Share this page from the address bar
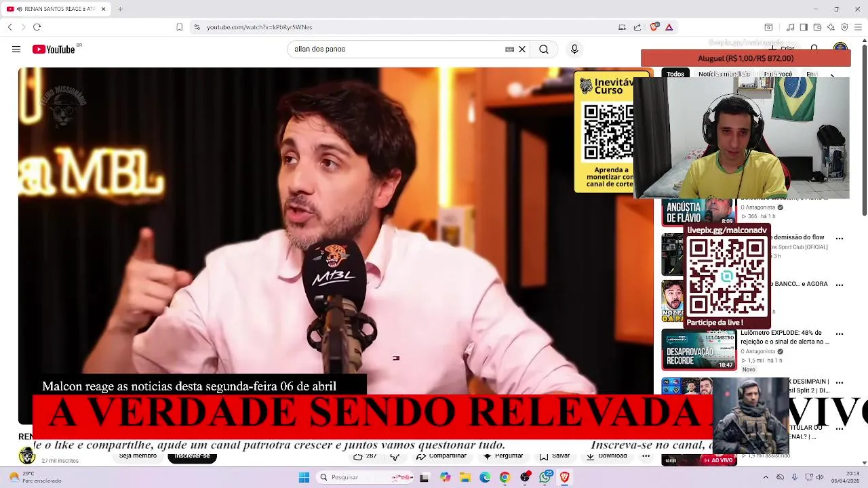 637,27
